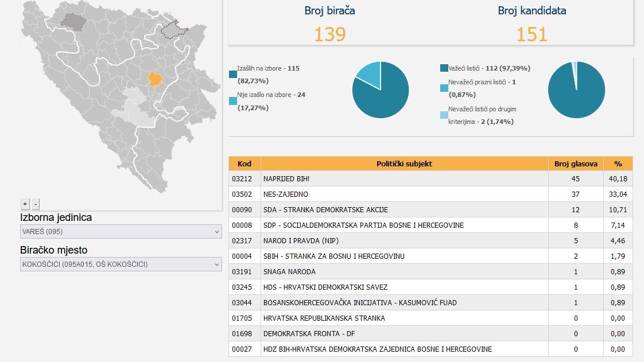The width and height of the screenshot is (644, 362).
Task: Click party code 00090 in the table
Action: [242, 210]
